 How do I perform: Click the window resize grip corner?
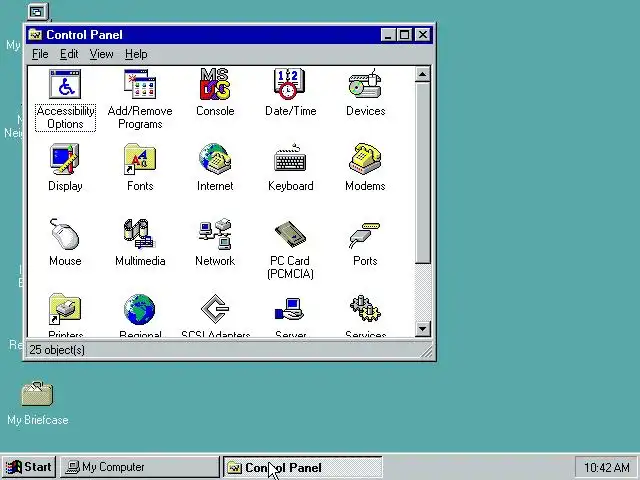(x=427, y=351)
